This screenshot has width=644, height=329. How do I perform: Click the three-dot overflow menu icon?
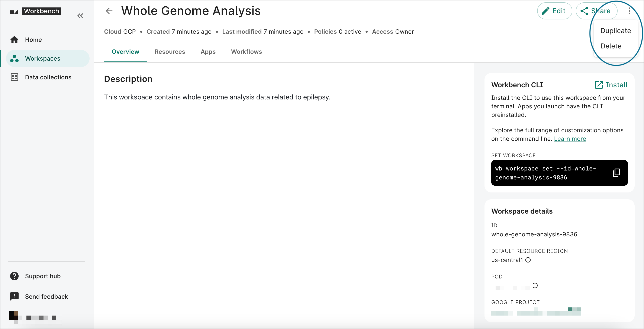click(629, 11)
